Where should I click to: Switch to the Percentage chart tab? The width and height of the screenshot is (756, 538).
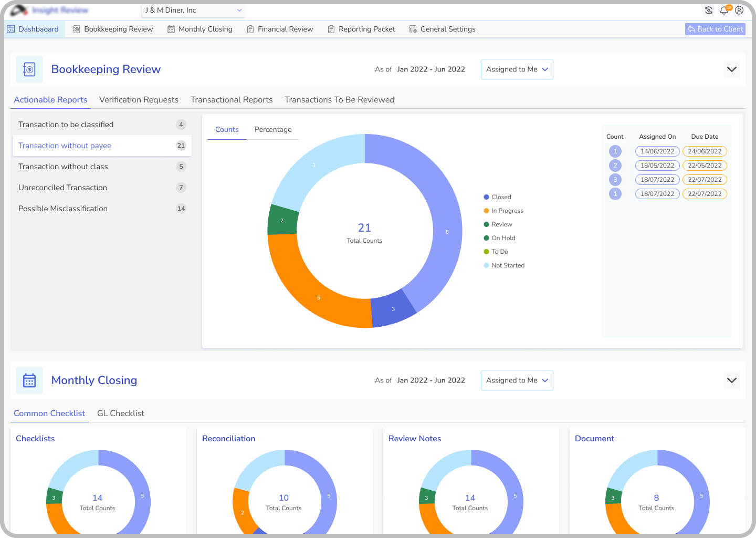(x=273, y=130)
